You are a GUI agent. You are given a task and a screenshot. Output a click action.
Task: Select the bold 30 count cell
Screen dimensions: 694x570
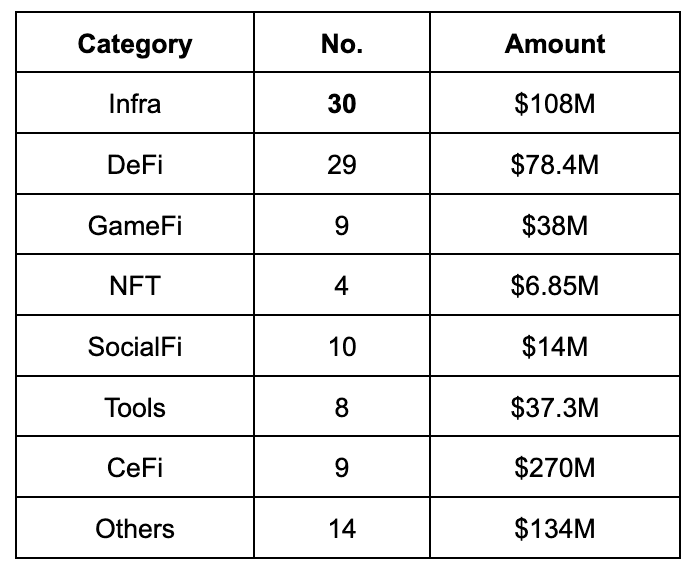pyautogui.click(x=342, y=103)
